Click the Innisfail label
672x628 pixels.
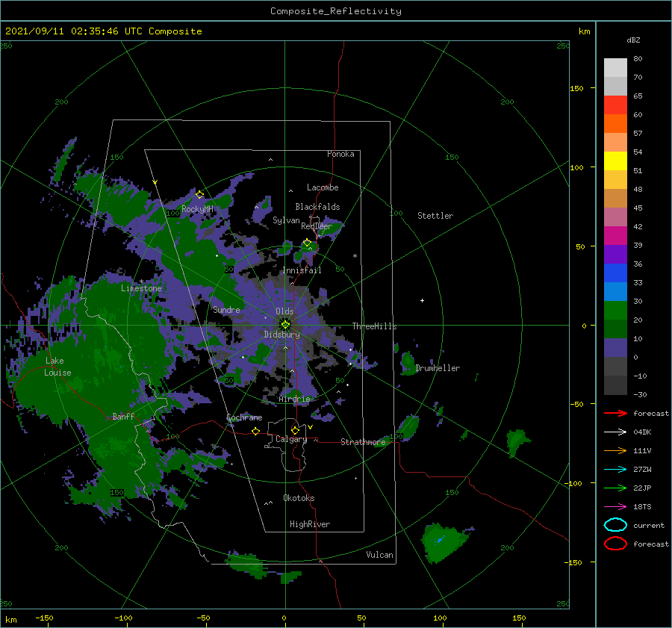tap(302, 270)
